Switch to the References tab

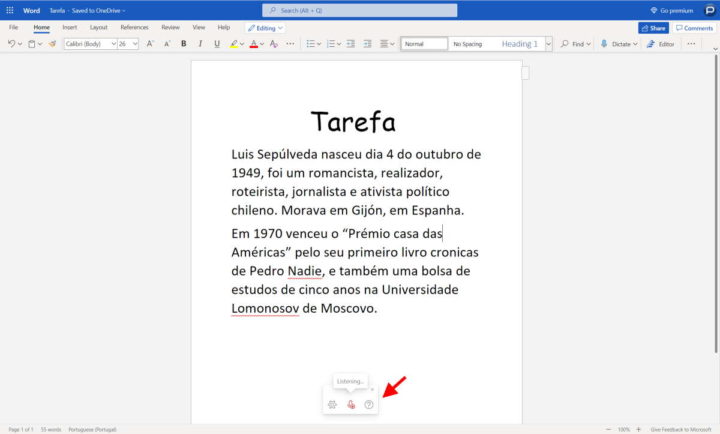[135, 28]
